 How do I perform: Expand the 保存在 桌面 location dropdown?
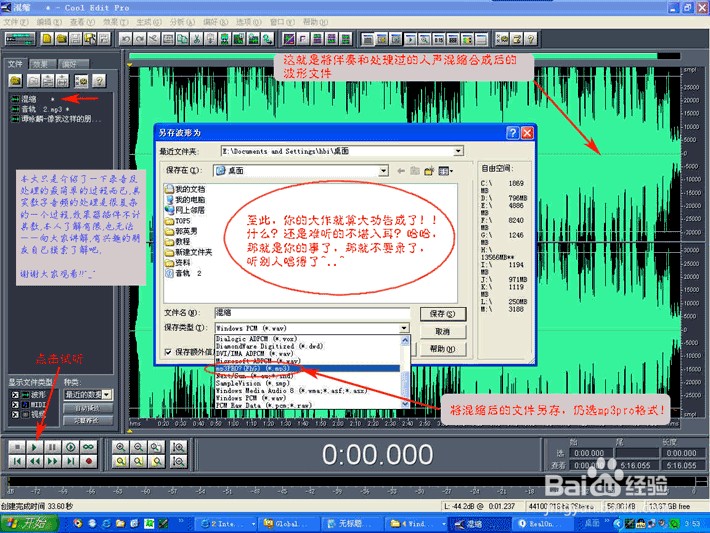point(384,171)
